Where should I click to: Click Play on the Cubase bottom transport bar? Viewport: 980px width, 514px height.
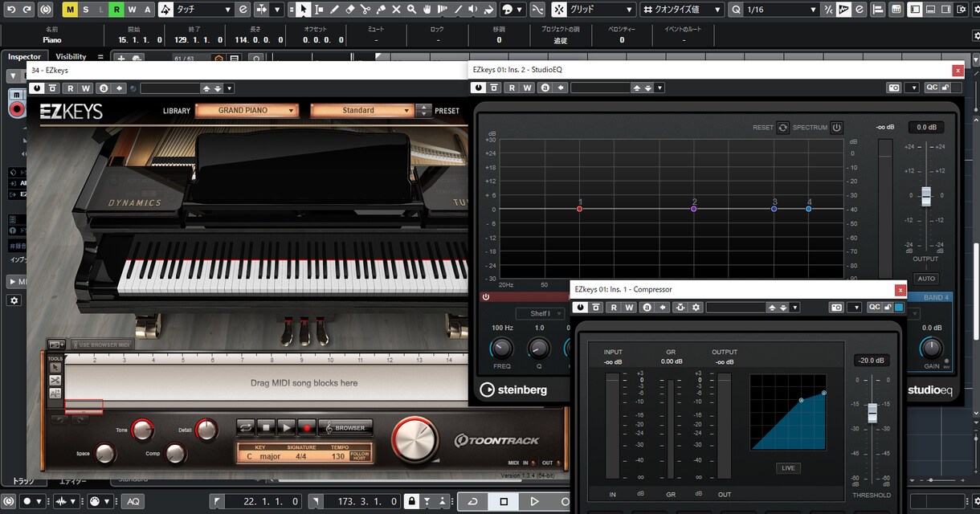(534, 502)
